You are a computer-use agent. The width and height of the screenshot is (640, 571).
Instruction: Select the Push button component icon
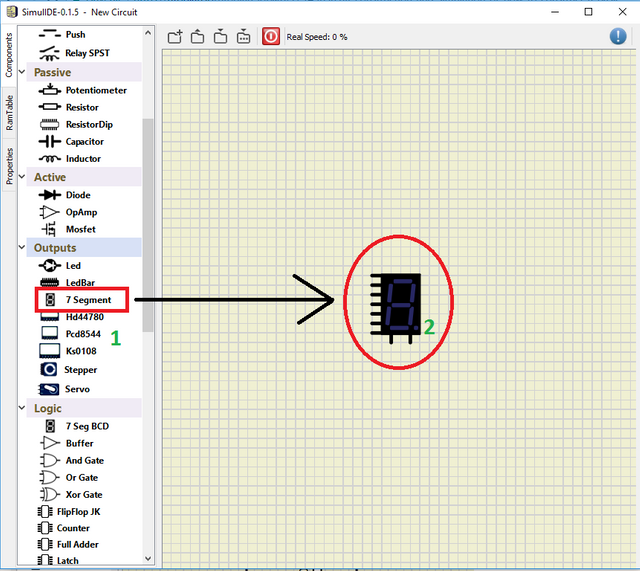[49, 34]
